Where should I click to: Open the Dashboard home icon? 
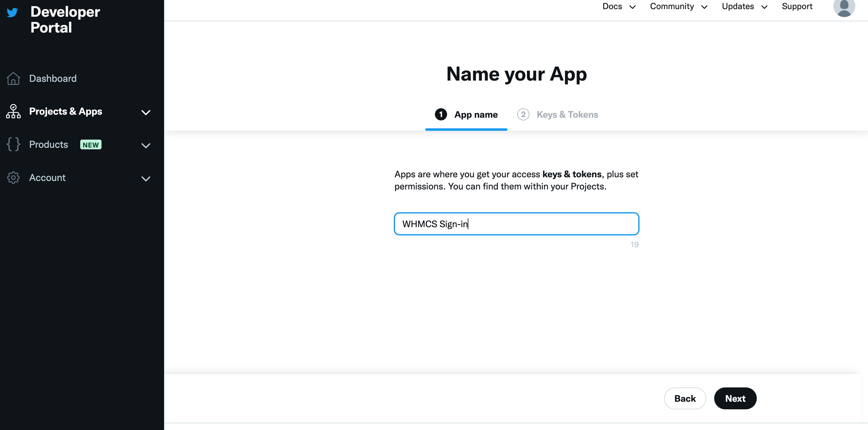pyautogui.click(x=13, y=78)
